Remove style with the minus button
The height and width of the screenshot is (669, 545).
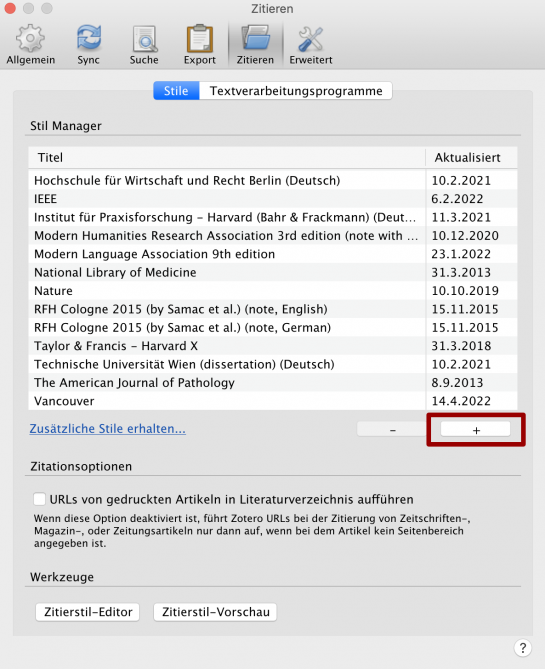tap(393, 430)
